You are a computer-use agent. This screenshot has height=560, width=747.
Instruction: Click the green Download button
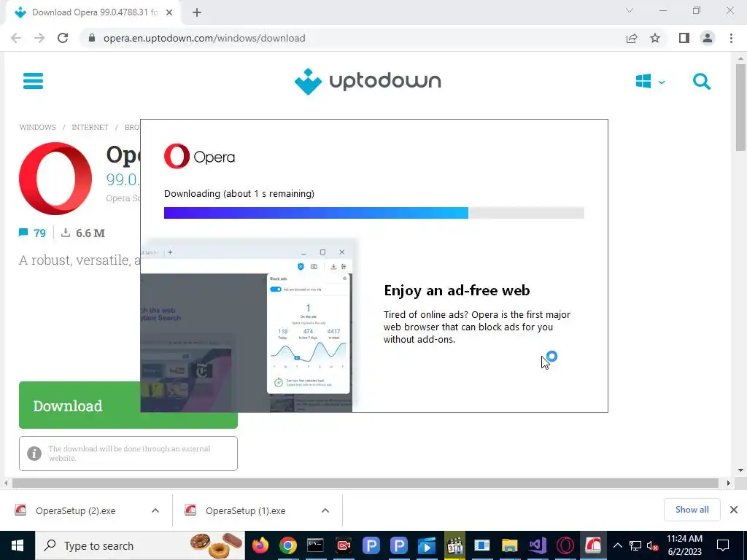click(x=80, y=405)
